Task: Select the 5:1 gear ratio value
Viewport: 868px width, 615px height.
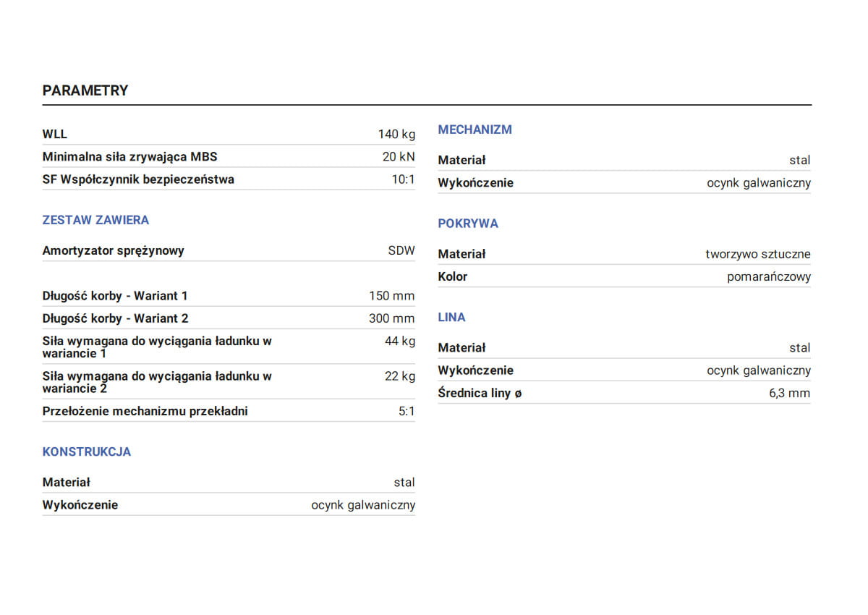Action: click(x=407, y=411)
